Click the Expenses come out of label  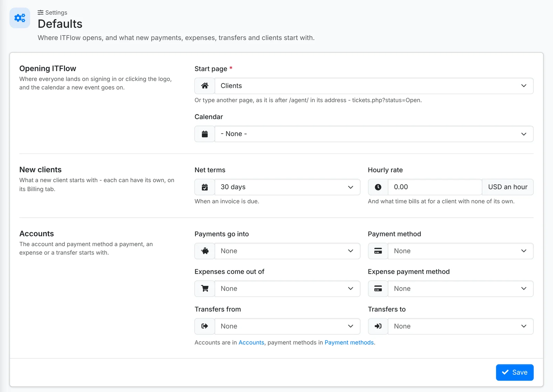click(x=229, y=272)
